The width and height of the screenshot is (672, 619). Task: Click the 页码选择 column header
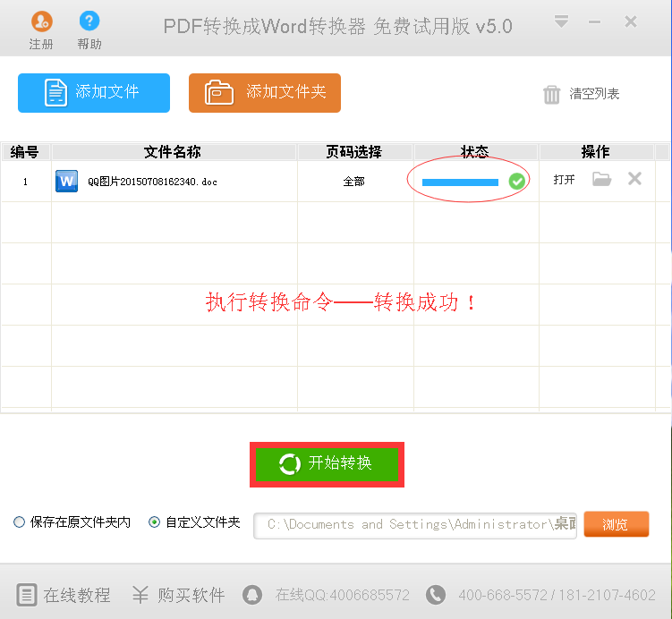pyautogui.click(x=354, y=152)
